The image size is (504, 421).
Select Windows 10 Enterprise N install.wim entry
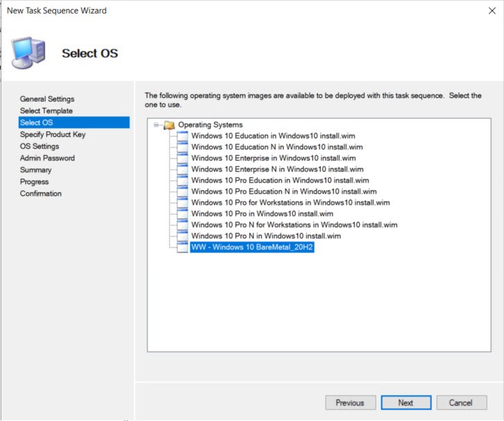click(x=278, y=170)
